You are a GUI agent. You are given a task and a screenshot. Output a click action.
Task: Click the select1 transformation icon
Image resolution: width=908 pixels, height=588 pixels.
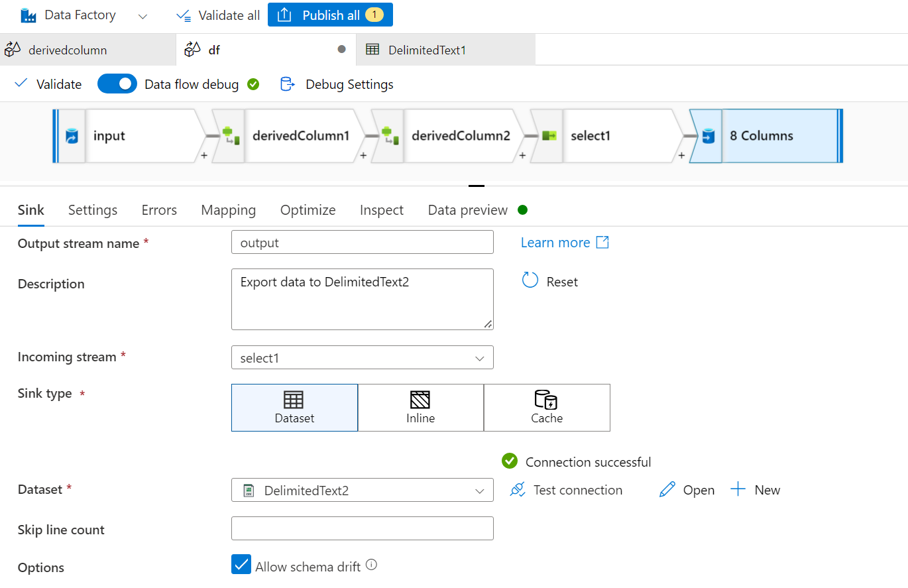click(x=548, y=136)
